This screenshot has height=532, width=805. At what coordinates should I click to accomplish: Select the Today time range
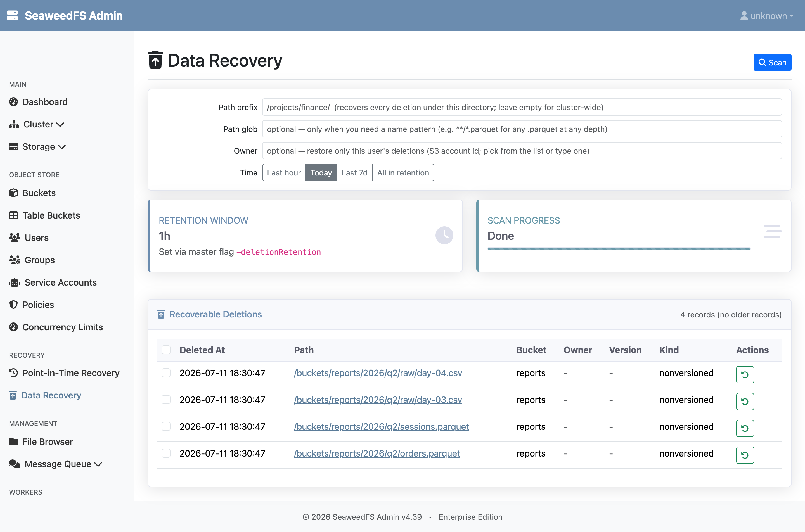pos(321,173)
